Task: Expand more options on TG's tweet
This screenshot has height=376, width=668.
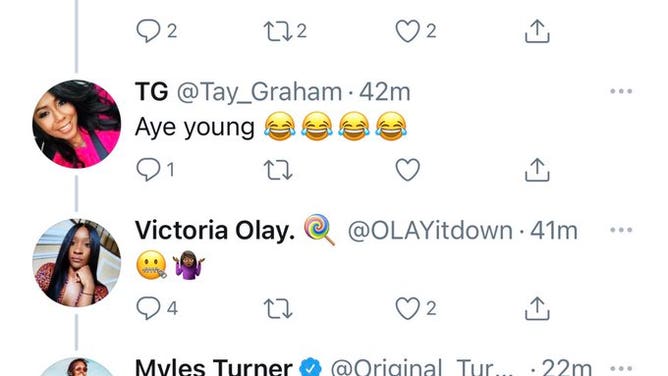Action: (x=621, y=91)
